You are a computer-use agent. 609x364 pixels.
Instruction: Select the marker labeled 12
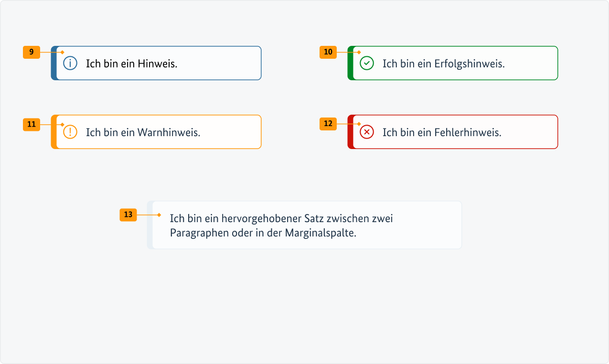point(328,124)
